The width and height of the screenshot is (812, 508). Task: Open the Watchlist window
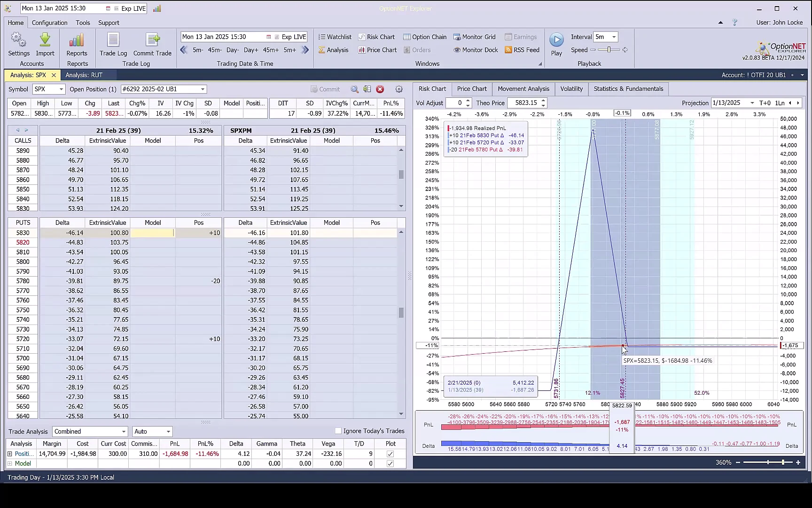[x=335, y=37]
